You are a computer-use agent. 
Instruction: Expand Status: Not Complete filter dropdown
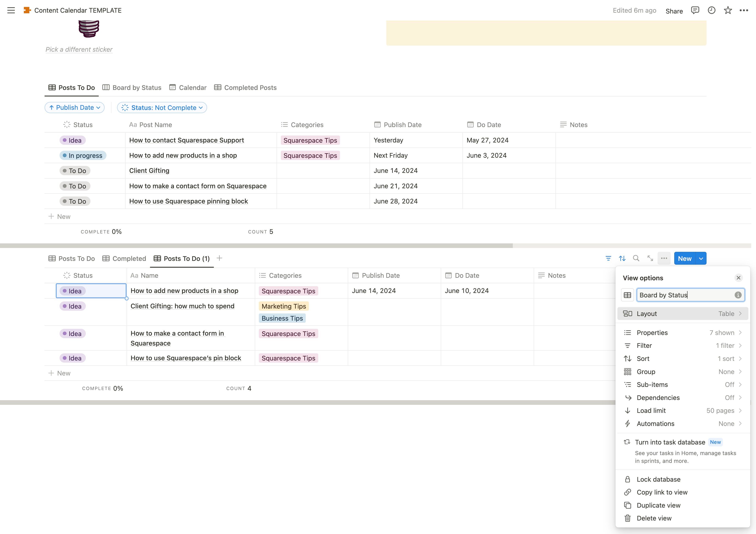162,108
